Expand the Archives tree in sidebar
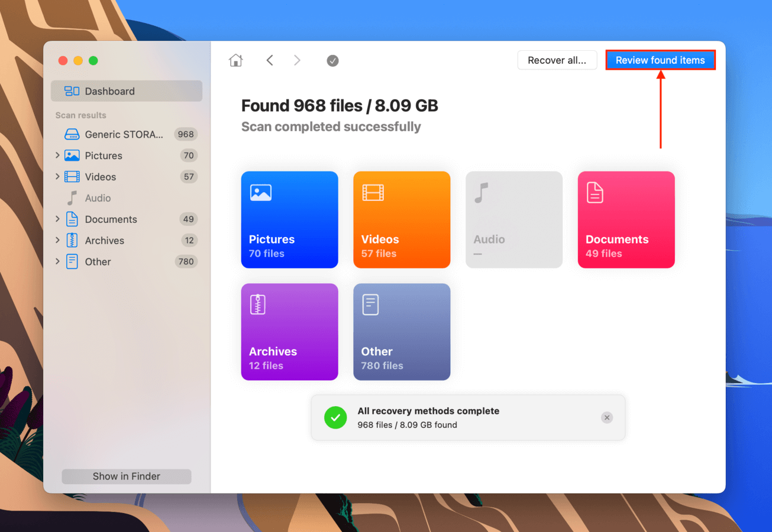The width and height of the screenshot is (772, 532). coord(57,241)
